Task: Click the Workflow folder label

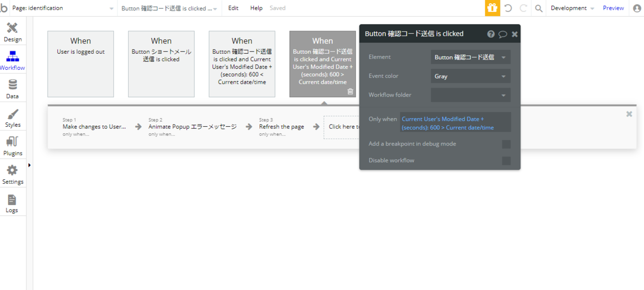Action: pyautogui.click(x=390, y=95)
